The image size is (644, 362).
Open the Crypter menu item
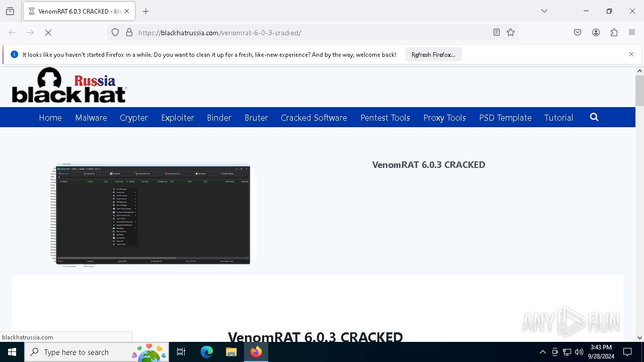134,118
